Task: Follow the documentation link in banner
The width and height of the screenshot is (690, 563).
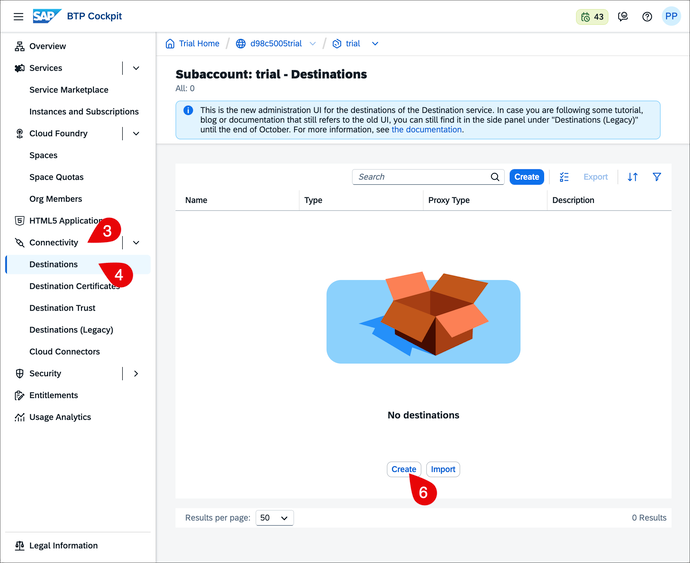Action: pos(426,130)
